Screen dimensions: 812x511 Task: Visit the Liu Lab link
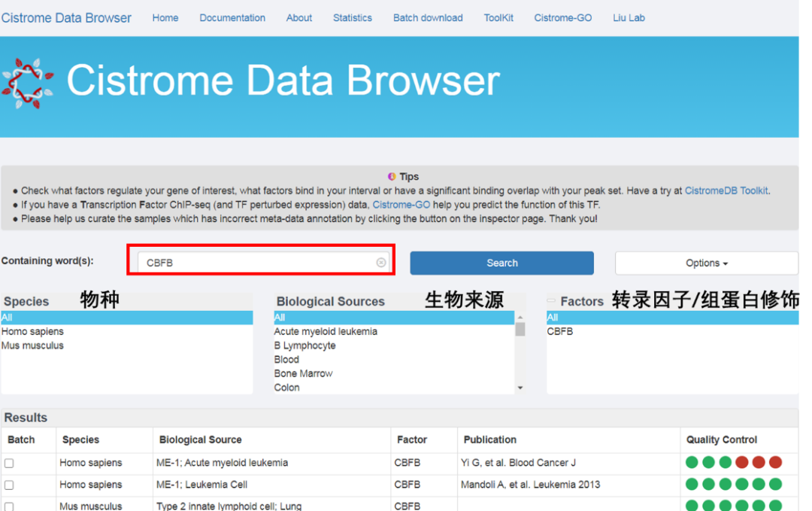tap(629, 17)
